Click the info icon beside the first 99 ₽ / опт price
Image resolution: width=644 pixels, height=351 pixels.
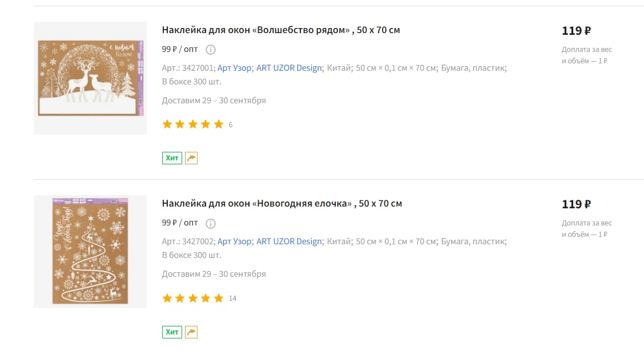tap(210, 50)
